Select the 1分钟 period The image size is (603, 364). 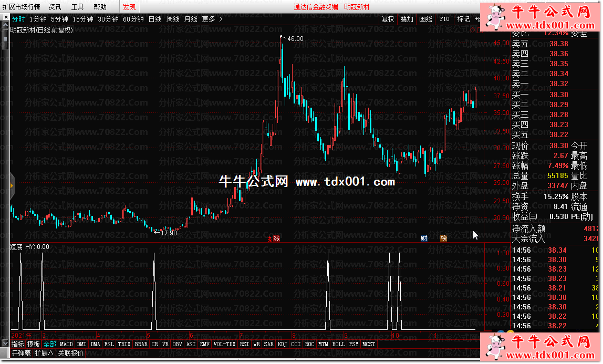pos(38,19)
